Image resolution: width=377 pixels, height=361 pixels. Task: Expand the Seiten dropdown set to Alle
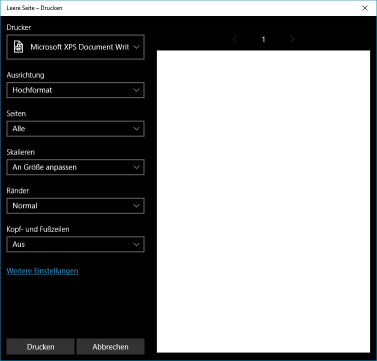(75, 129)
